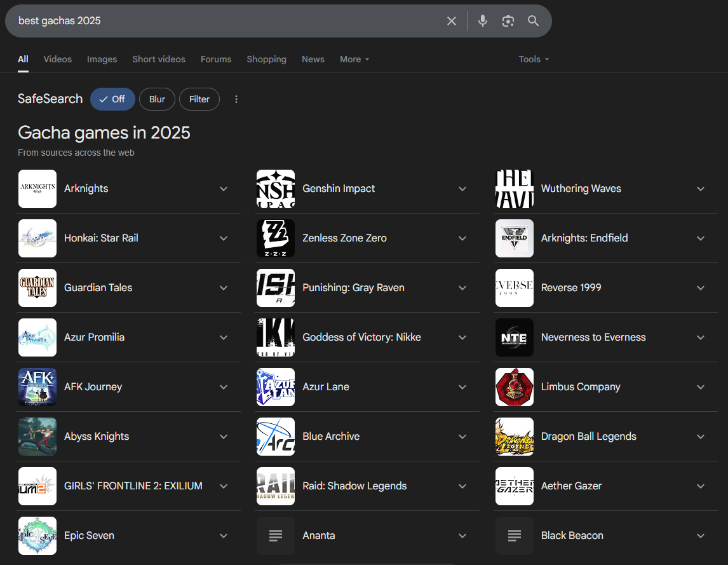Click the Limbus Company red logo
The width and height of the screenshot is (728, 565).
click(515, 387)
